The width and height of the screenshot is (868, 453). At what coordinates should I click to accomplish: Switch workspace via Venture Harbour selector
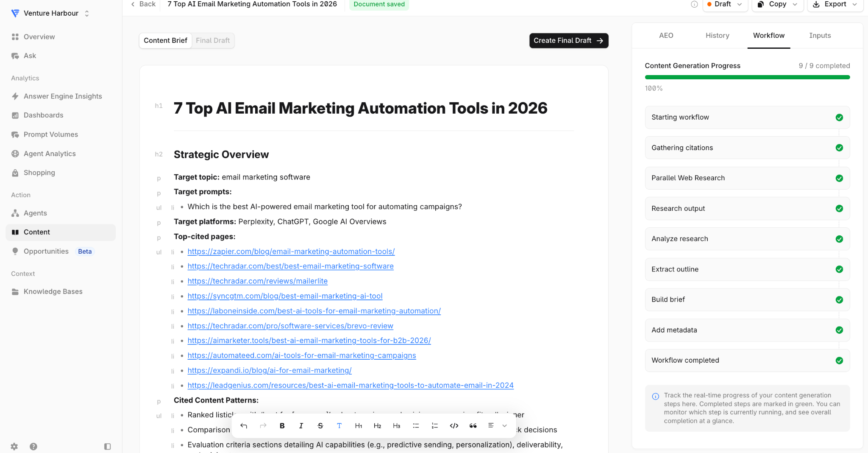(x=51, y=13)
